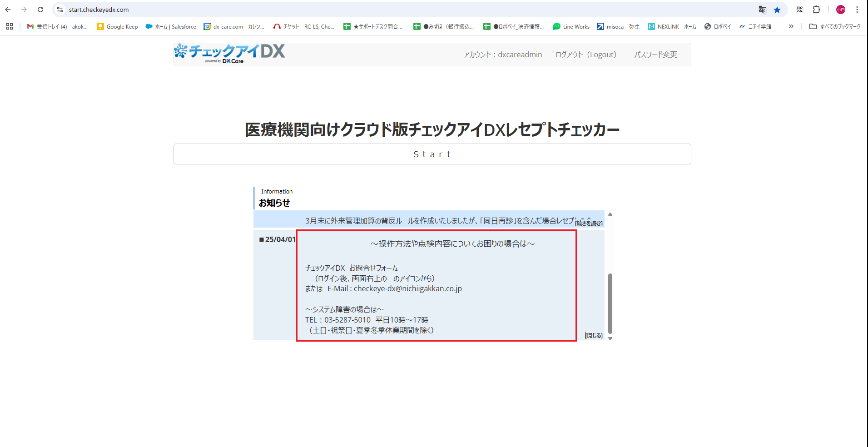Click the お知らせ heading
Viewport: 868px width, 447px height.
274,203
